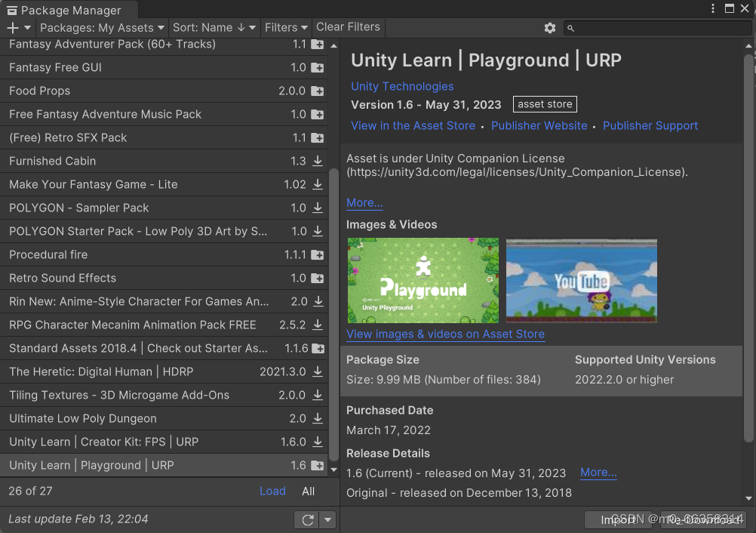Screen dimensions: 756x533
Task: Click the import icon for Fantasy Adventurer Pack
Action: coord(317,45)
